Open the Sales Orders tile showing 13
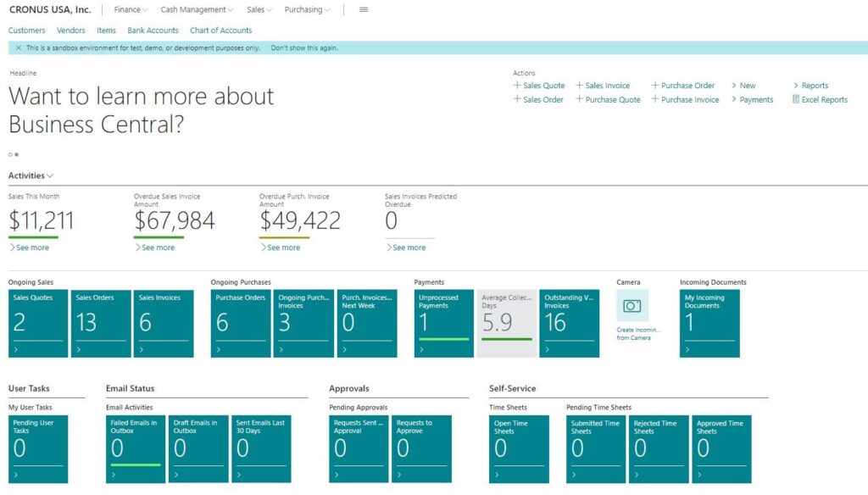This screenshot has width=868, height=495. click(101, 323)
